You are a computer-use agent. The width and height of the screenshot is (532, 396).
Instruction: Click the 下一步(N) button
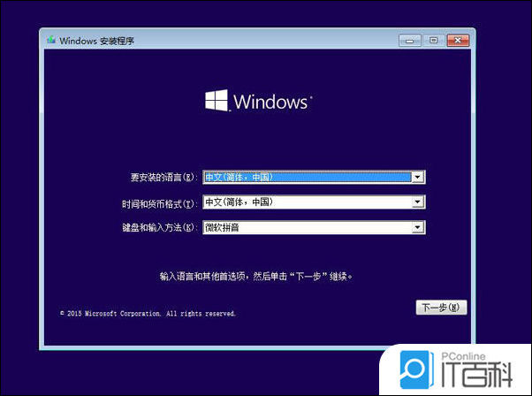[441, 308]
